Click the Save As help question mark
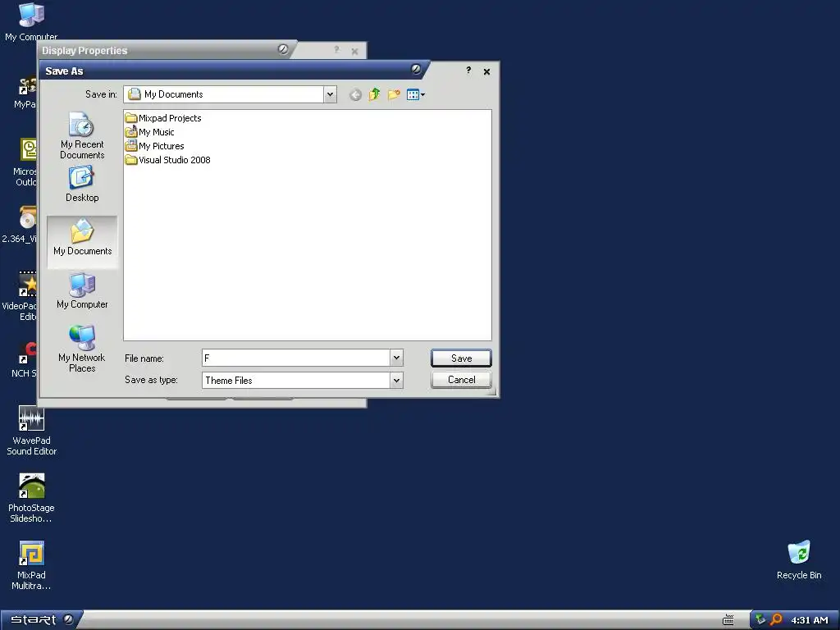This screenshot has width=840, height=630. coord(468,71)
